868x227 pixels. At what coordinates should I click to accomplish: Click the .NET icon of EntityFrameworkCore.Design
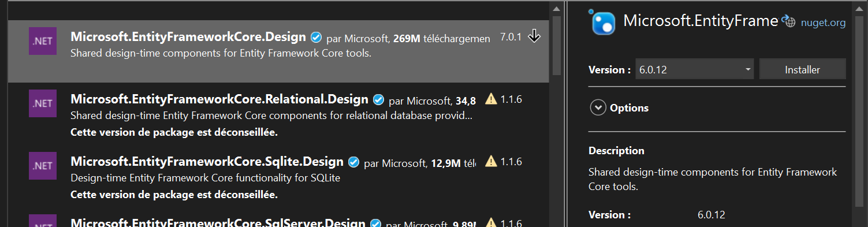[43, 41]
